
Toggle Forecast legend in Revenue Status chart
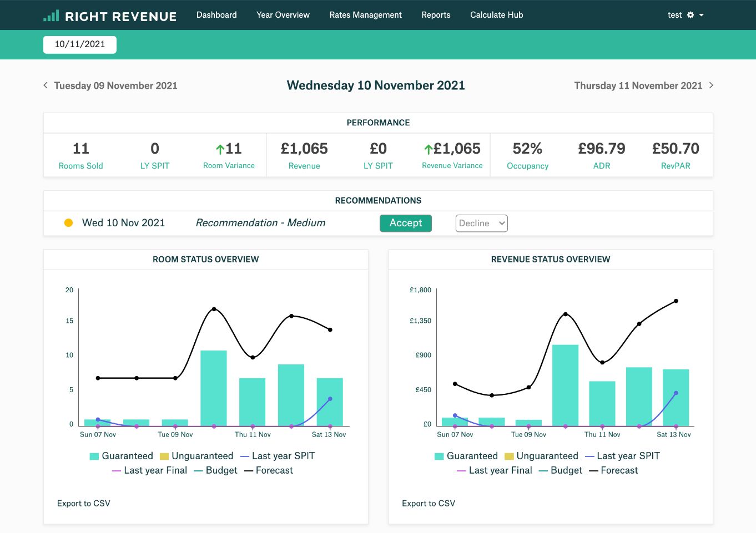click(x=613, y=470)
